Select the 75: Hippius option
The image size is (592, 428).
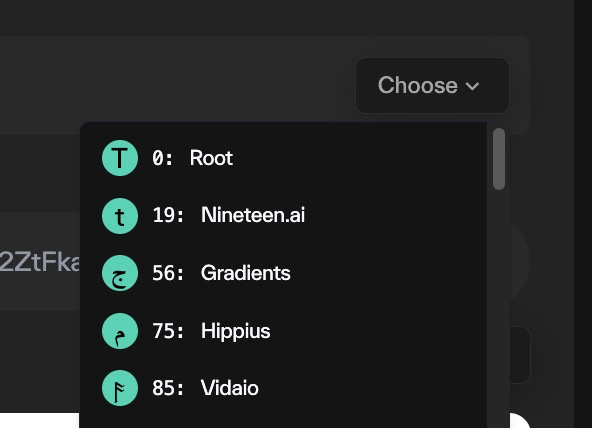coord(283,331)
